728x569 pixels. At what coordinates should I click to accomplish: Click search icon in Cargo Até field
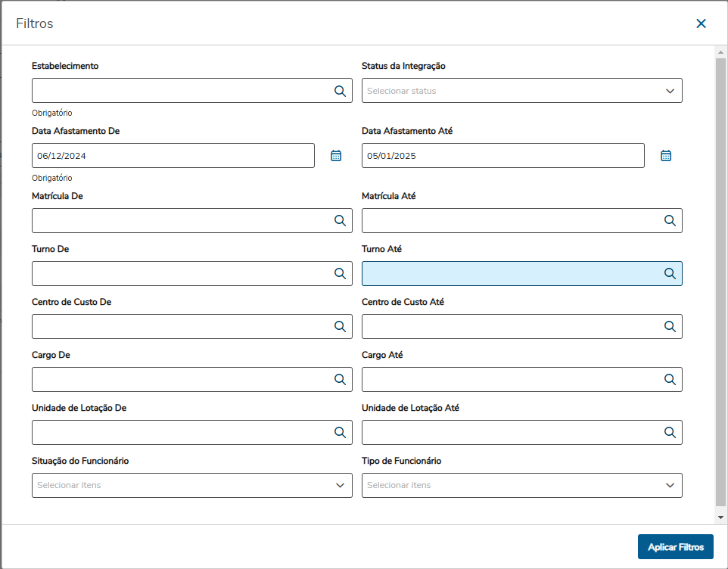tap(670, 380)
